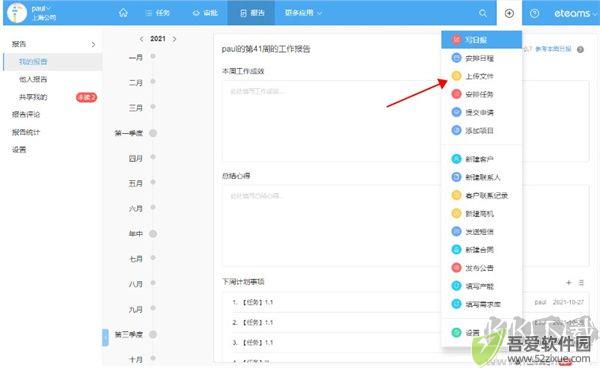Open the 报告 tab in top navigation
Viewport: 600px width, 368px height.
252,13
